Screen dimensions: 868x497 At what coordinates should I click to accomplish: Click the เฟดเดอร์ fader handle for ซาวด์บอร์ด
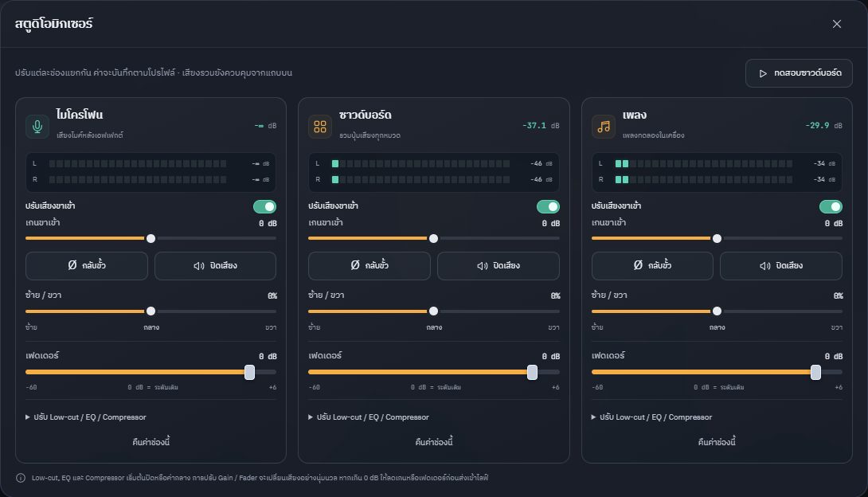(532, 372)
